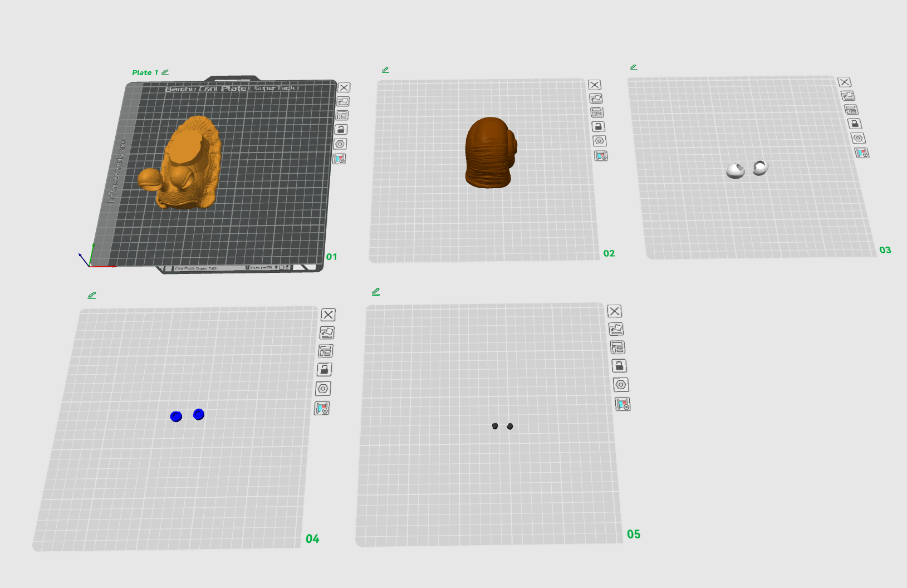907x588 pixels.
Task: Click the pencil edit icon above plate 05
Action: pyautogui.click(x=376, y=292)
